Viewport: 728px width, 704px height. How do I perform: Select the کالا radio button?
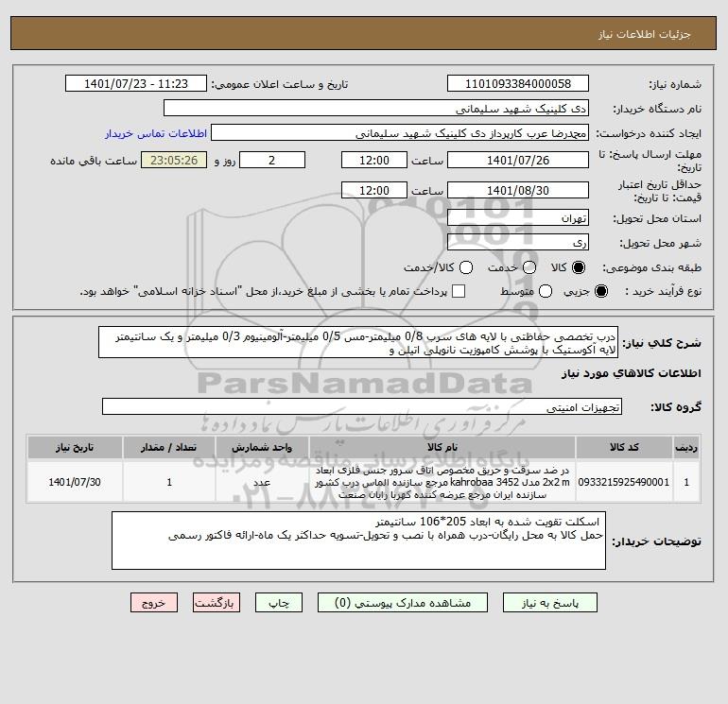[578, 267]
